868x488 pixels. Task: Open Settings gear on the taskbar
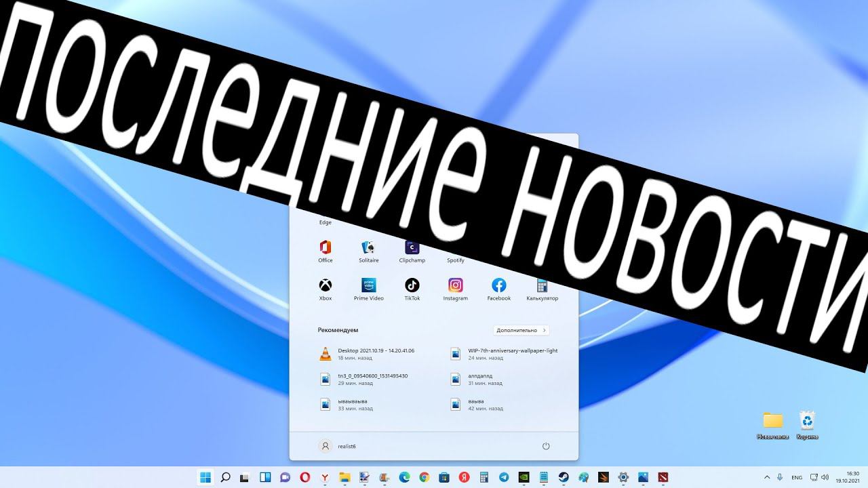[x=623, y=477]
